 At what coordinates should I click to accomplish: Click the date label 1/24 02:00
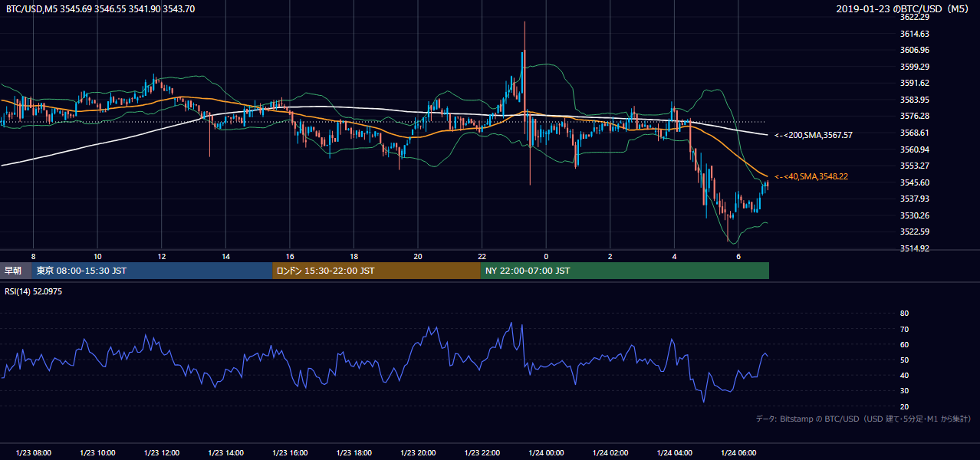[610, 453]
